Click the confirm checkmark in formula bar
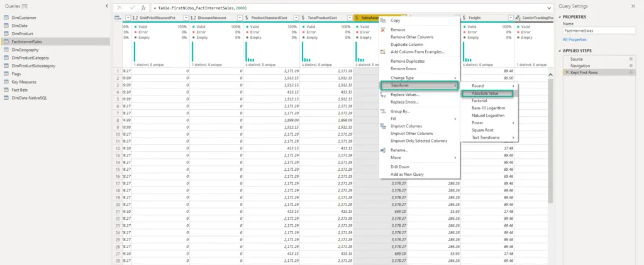Screen dimensions: 644x265 pos(133,6)
